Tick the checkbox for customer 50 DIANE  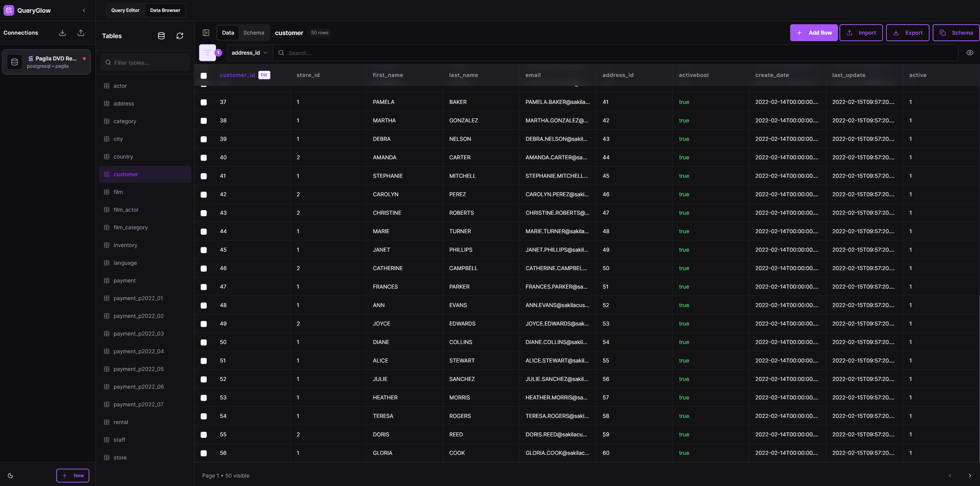[204, 342]
